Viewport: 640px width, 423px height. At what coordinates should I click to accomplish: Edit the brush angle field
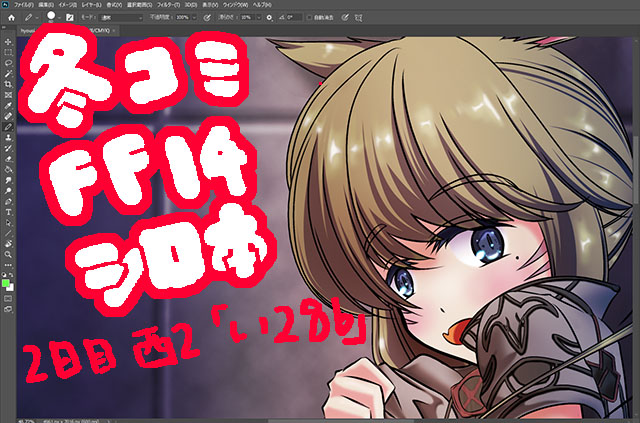click(294, 18)
